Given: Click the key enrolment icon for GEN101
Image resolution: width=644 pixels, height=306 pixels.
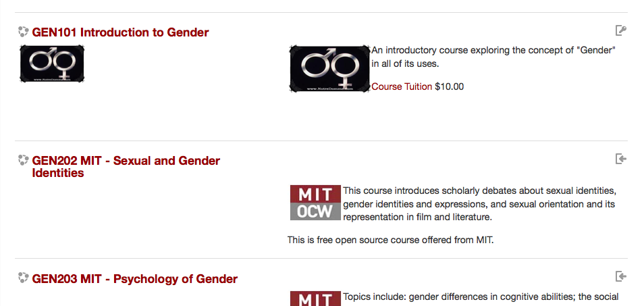Looking at the screenshot, I should tap(620, 30).
